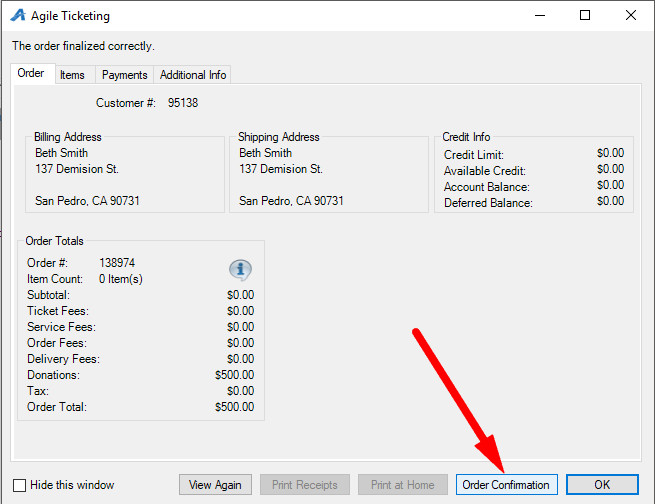This screenshot has width=655, height=504.
Task: Click the Agile Ticketing logo icon
Action: [x=18, y=15]
